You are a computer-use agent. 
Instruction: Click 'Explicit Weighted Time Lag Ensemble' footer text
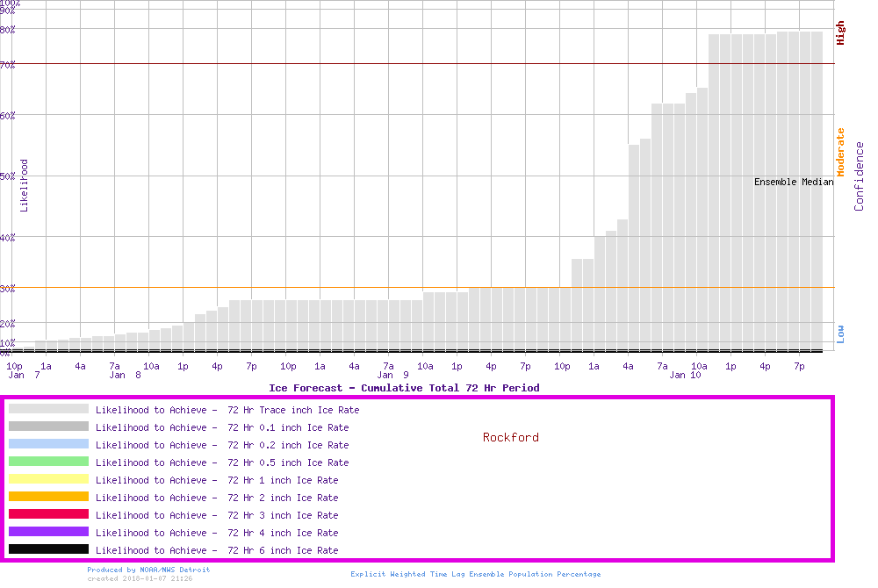click(x=476, y=574)
